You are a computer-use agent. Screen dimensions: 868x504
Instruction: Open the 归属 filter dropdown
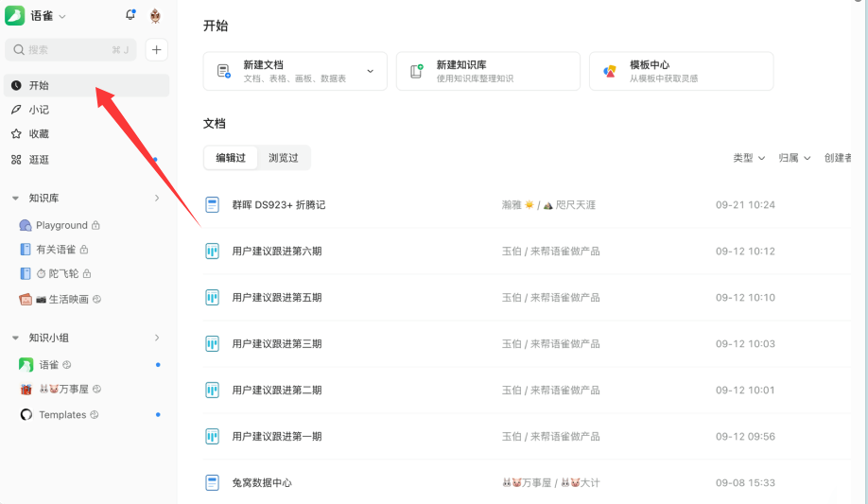pyautogui.click(x=794, y=158)
